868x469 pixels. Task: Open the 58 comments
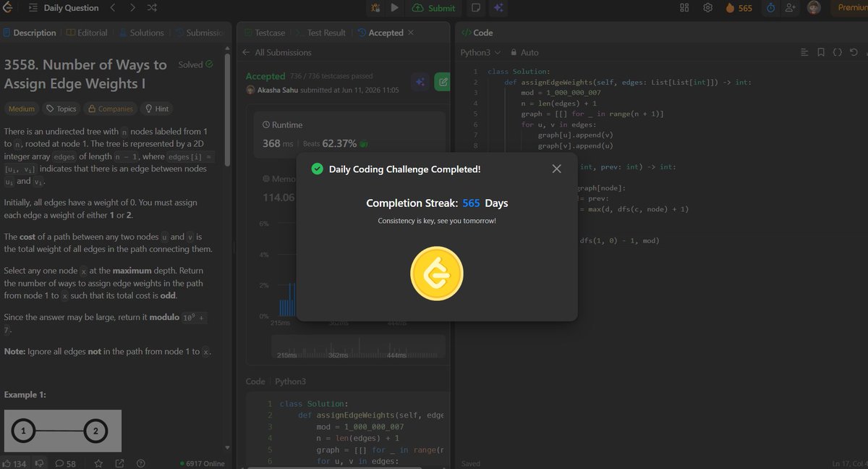click(65, 463)
